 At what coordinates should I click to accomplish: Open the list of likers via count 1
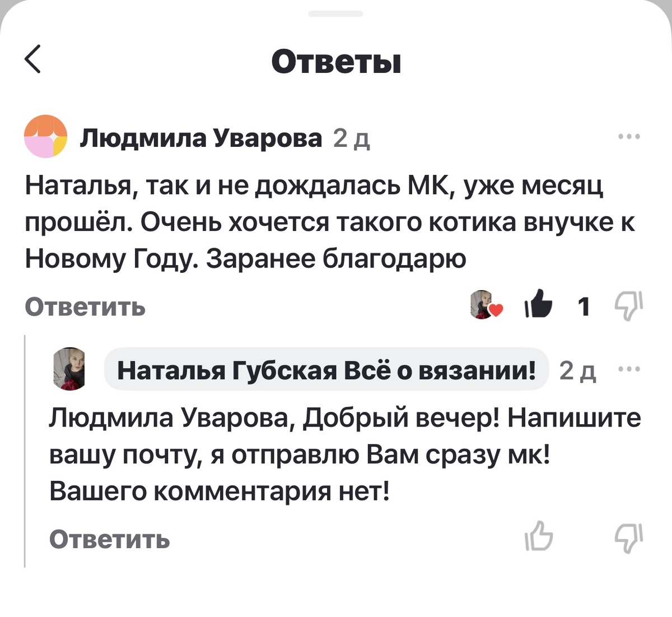(x=584, y=306)
